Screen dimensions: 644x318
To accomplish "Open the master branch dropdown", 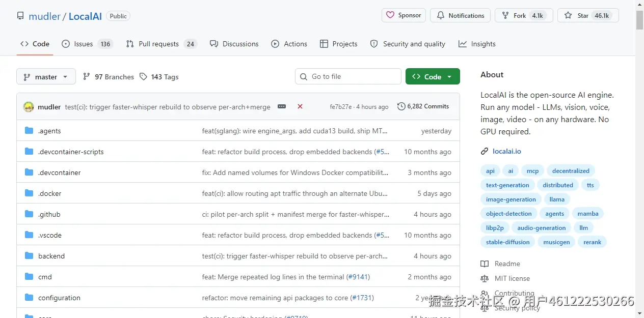I will tap(46, 76).
